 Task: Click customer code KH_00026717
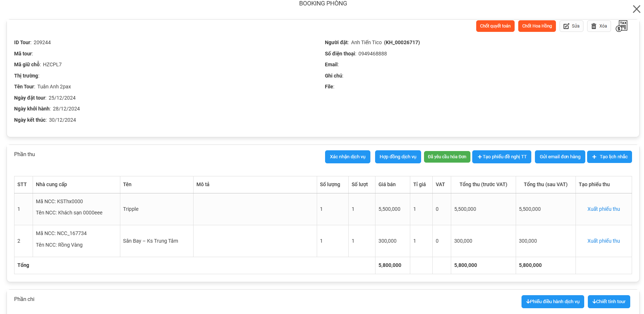point(402,42)
